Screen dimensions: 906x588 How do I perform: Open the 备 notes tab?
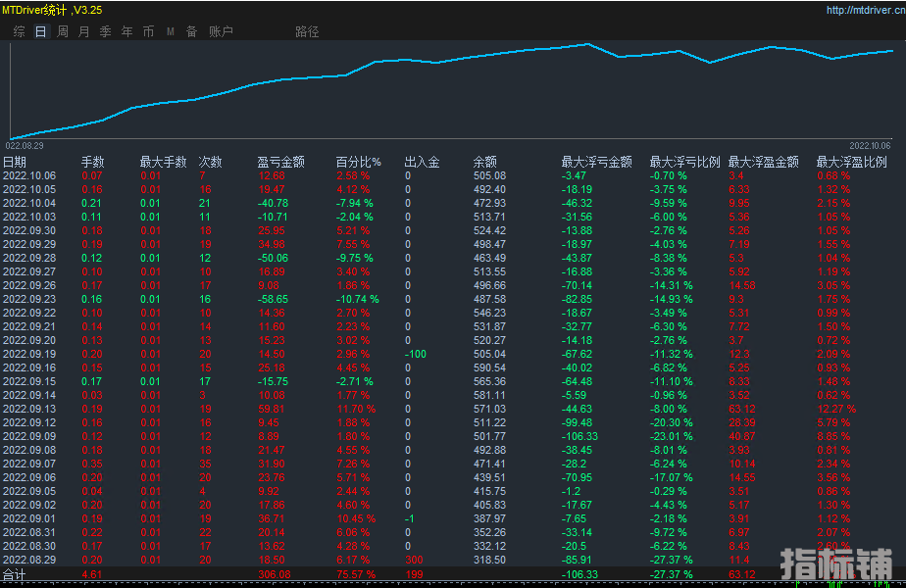pyautogui.click(x=191, y=31)
